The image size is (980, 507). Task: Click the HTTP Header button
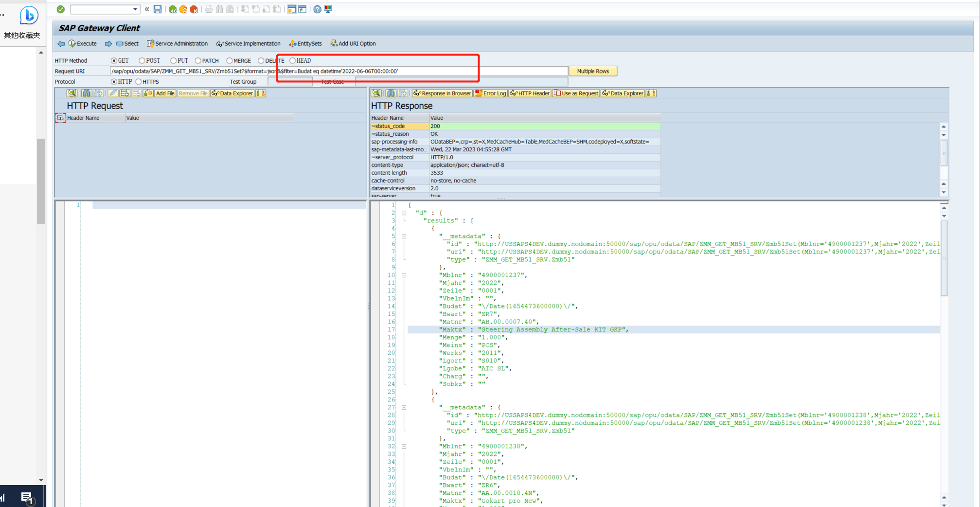pyautogui.click(x=530, y=93)
